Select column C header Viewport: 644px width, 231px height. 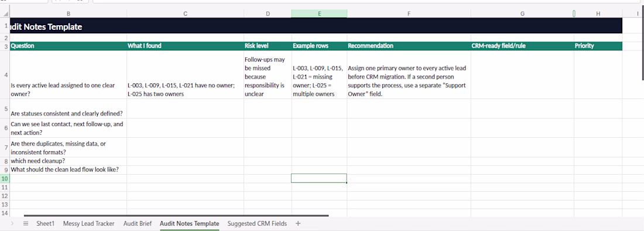click(185, 13)
